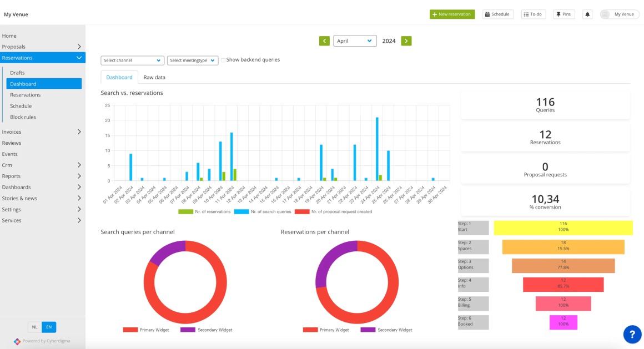Click the New reservation button

(x=452, y=14)
